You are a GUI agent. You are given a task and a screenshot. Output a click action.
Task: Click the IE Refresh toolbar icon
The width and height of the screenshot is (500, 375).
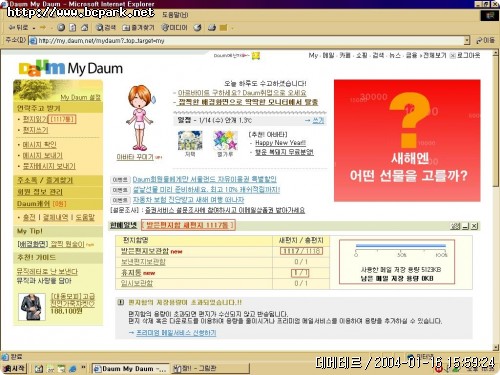[73, 27]
